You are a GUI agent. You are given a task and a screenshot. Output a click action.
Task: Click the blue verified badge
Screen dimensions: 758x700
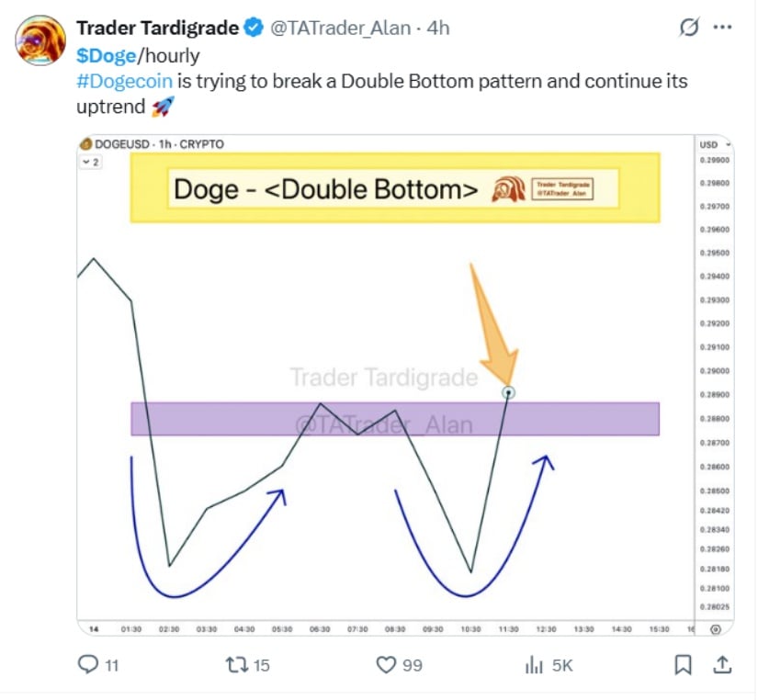(254, 28)
